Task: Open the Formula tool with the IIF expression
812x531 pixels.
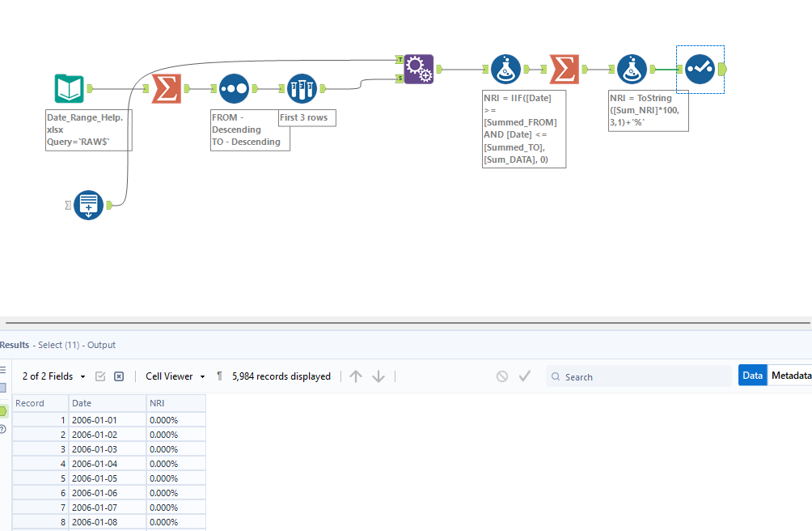Action: pyautogui.click(x=506, y=69)
